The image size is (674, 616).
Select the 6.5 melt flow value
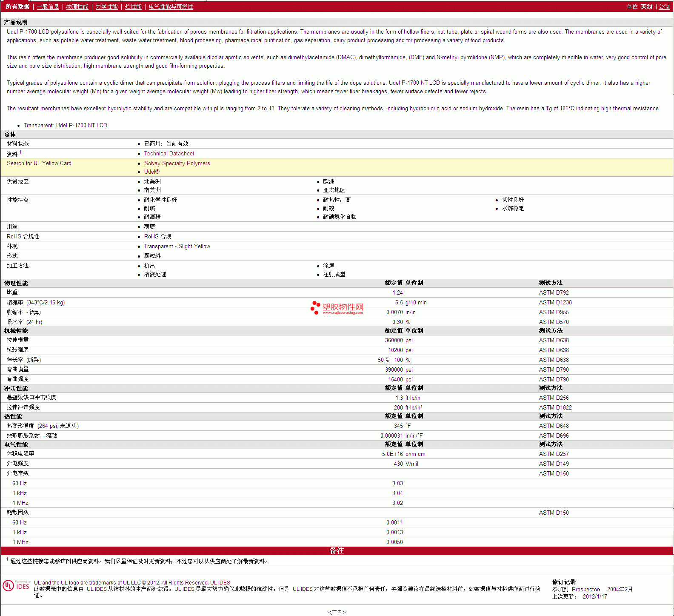pos(399,302)
